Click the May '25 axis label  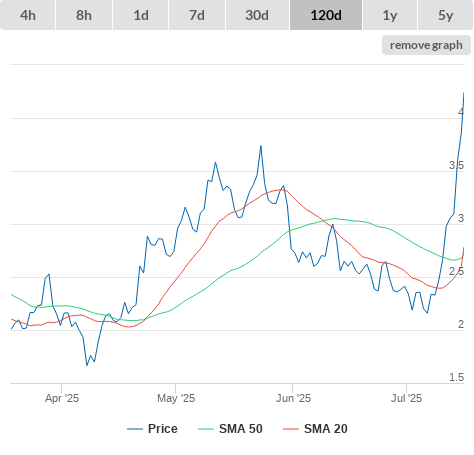point(176,398)
